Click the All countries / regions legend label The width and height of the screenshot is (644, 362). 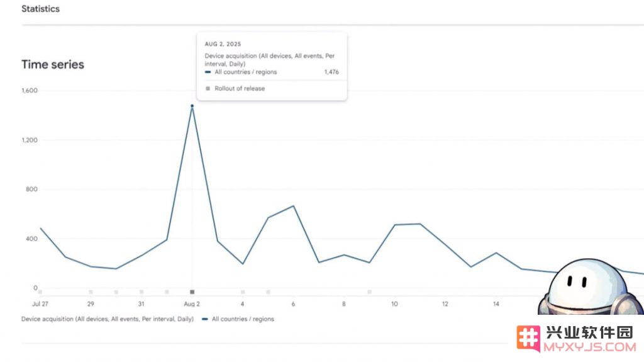tap(243, 319)
